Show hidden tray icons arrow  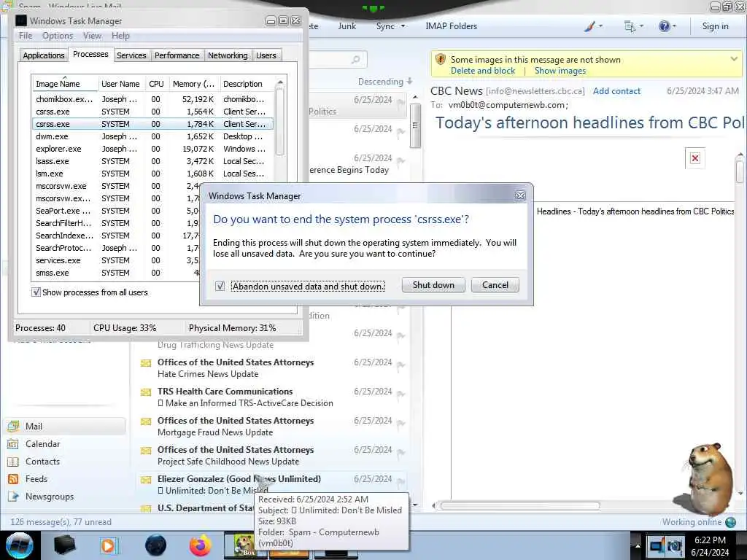638,545
